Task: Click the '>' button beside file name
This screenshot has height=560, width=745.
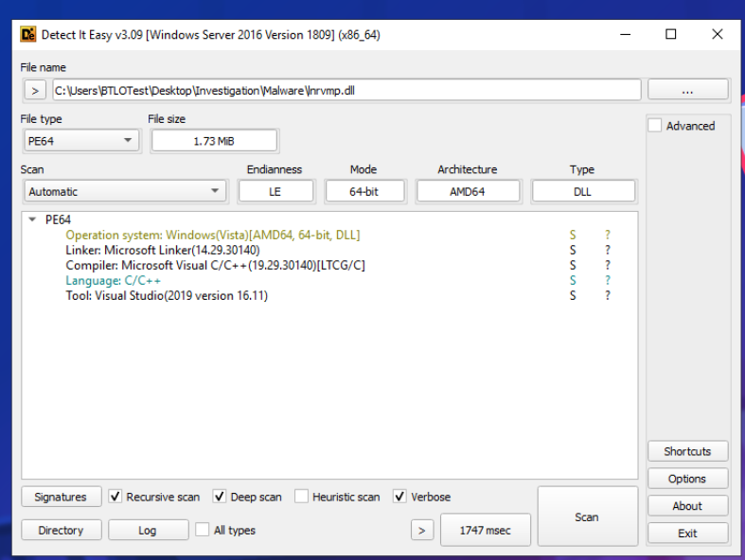Action: pyautogui.click(x=34, y=91)
